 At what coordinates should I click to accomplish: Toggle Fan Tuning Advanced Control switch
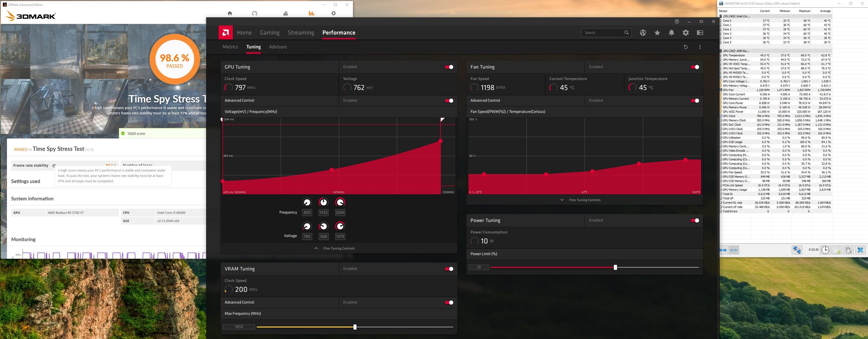(x=695, y=101)
